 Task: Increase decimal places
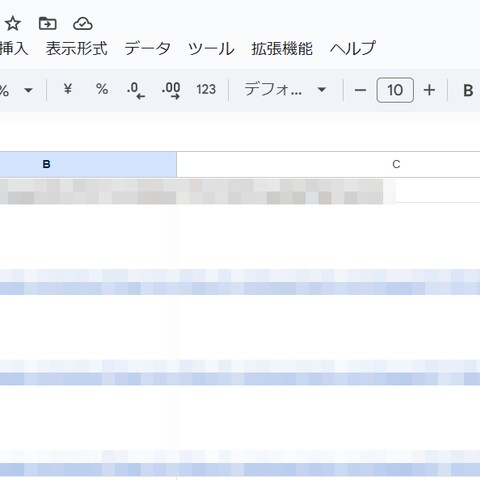coord(171,90)
